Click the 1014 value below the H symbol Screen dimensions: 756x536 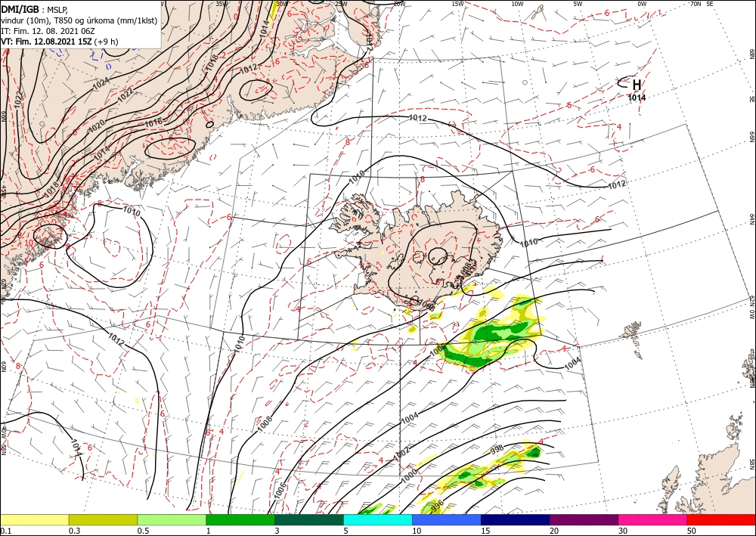637,98
